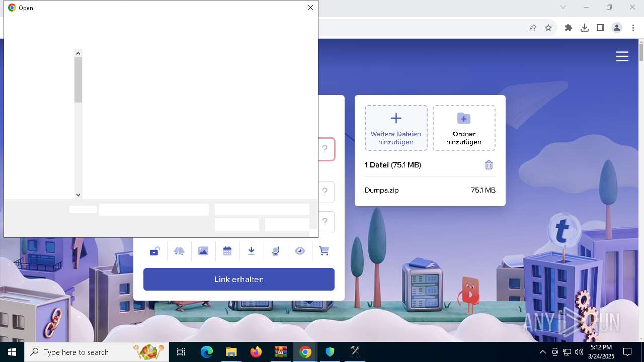This screenshot has width=644, height=362.
Task: Open the tools app on taskbar
Action: (x=354, y=352)
